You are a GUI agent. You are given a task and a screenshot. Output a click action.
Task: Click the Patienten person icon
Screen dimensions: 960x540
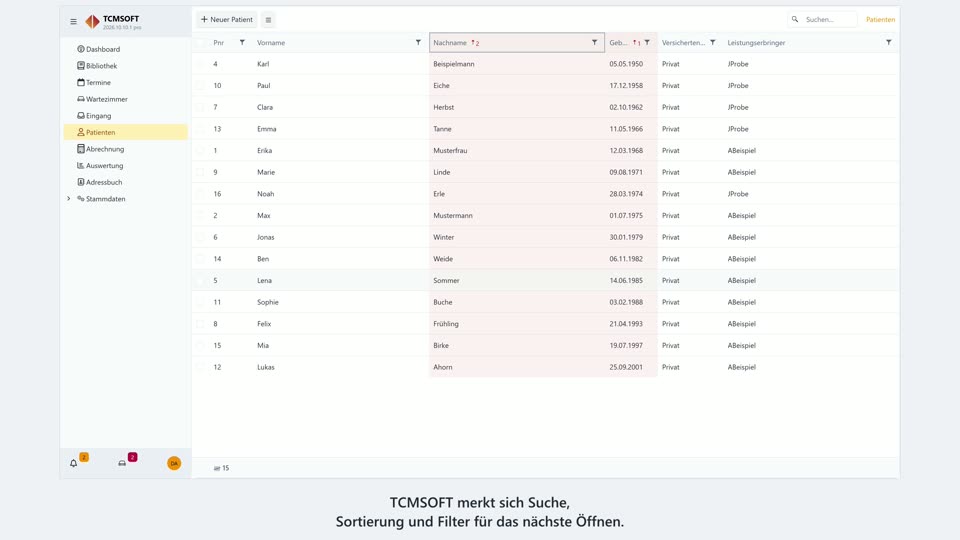click(81, 132)
